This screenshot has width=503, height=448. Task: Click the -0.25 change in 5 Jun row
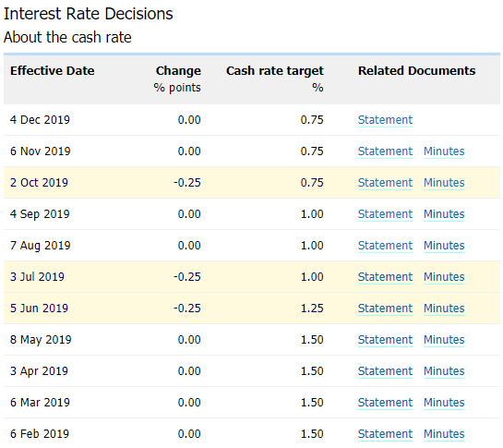(187, 309)
